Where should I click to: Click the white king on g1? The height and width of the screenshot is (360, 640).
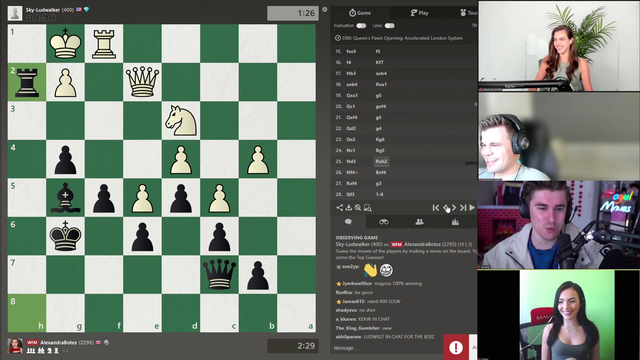pyautogui.click(x=65, y=43)
